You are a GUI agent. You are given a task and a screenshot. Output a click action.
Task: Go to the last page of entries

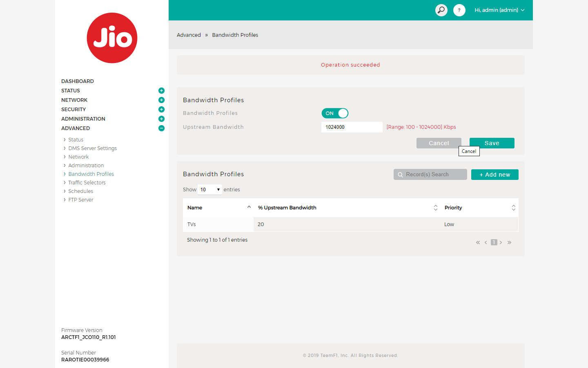[x=509, y=242]
